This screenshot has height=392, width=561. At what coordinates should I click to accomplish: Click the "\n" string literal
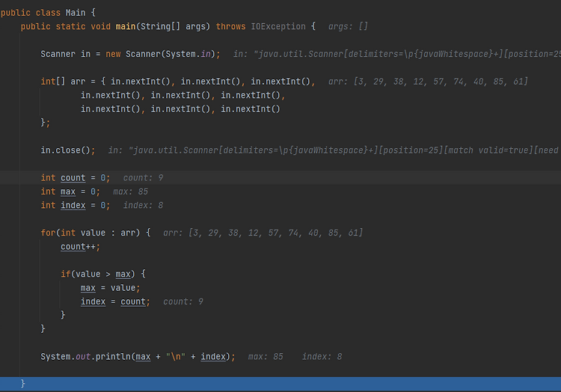click(176, 357)
